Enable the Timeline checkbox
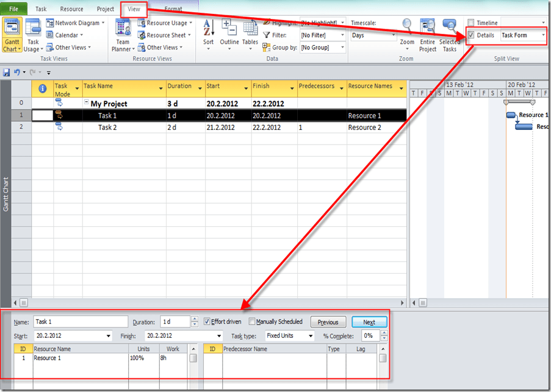The width and height of the screenshot is (551, 392). click(x=470, y=23)
